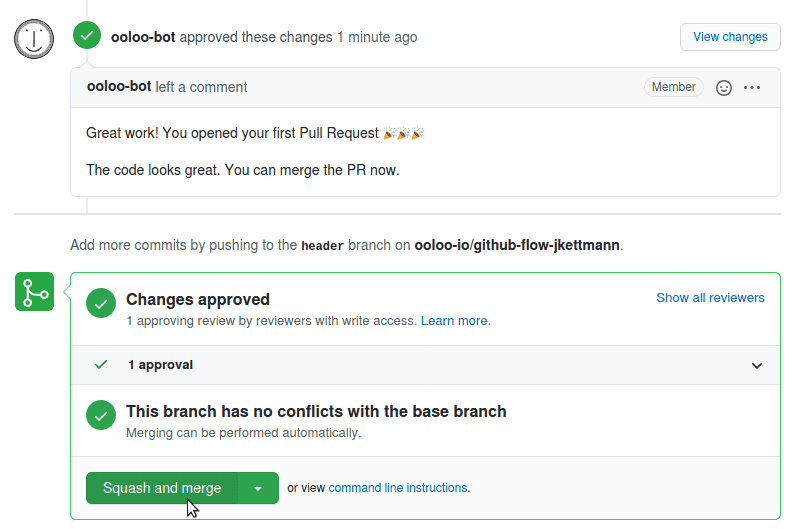799x529 pixels.
Task: Click the ooloo-bot avatar image
Action: 34,39
